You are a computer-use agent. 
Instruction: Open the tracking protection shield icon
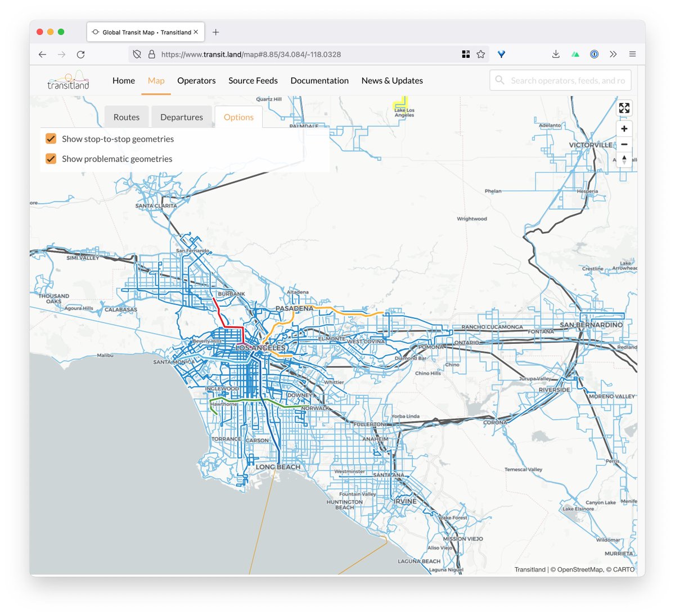click(x=137, y=55)
